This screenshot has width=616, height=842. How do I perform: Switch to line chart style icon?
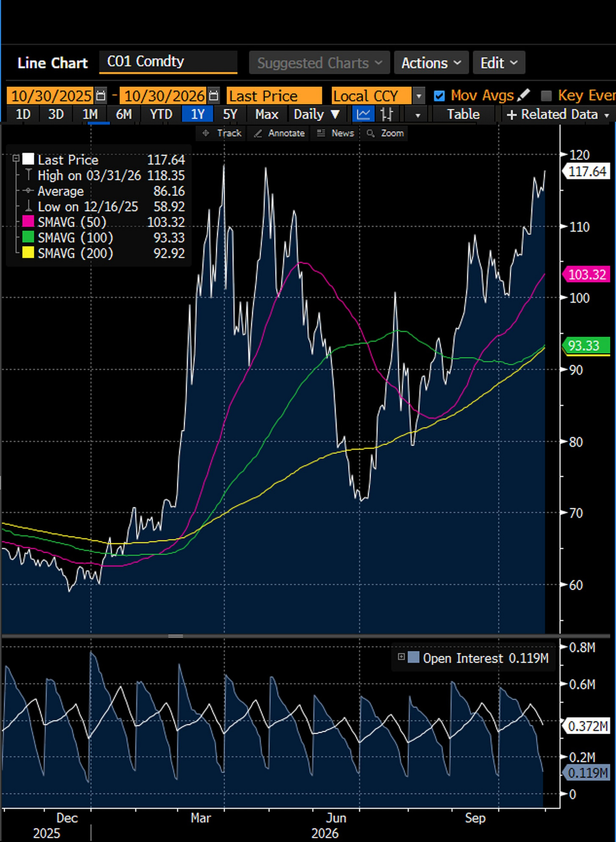363,114
